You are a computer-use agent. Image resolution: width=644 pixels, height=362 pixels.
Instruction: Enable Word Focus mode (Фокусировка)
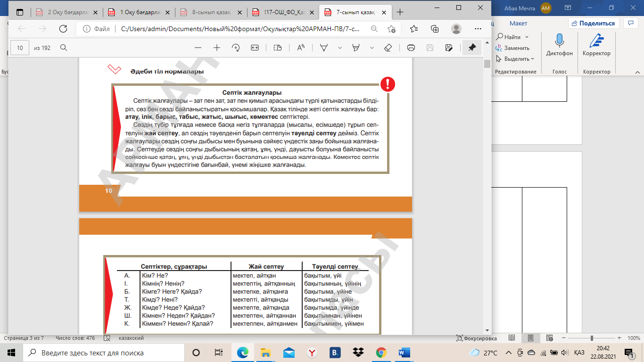pyautogui.click(x=477, y=338)
